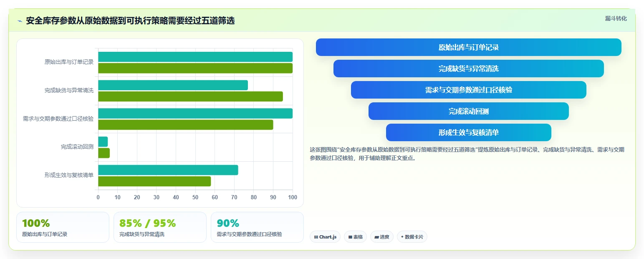The height and width of the screenshot is (259, 644).
Task: Click the chart axis label 完成缺货与异常清洗
Action: pos(69,90)
